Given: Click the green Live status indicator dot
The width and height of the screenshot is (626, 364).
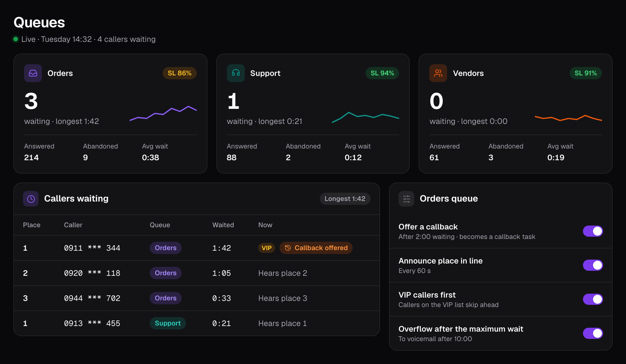Looking at the screenshot, I should tap(16, 39).
